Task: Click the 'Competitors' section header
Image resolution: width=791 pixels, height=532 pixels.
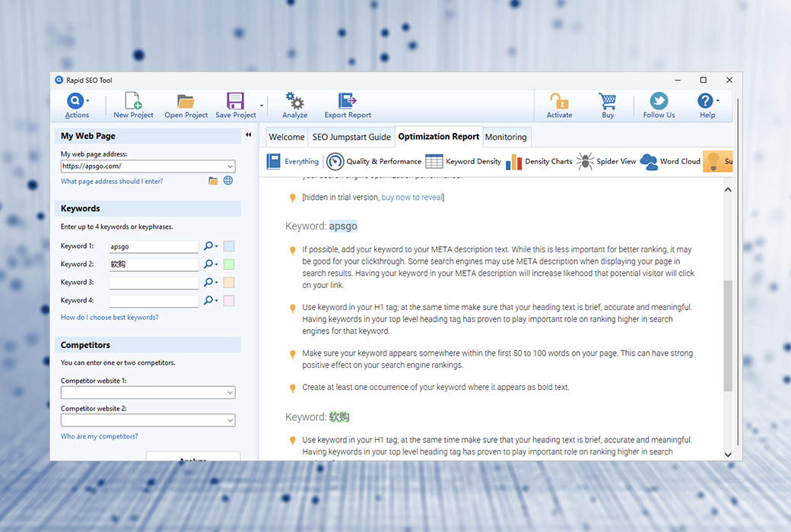Action: click(148, 345)
